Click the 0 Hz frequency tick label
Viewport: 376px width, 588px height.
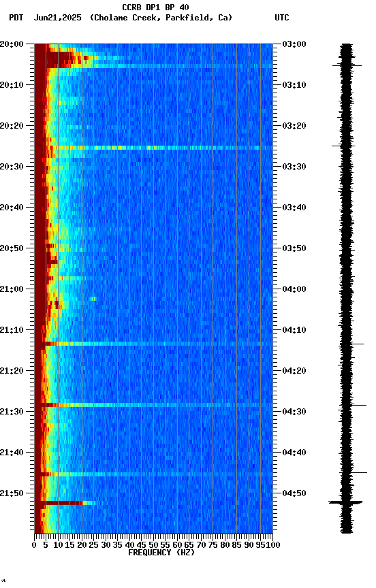(35, 546)
